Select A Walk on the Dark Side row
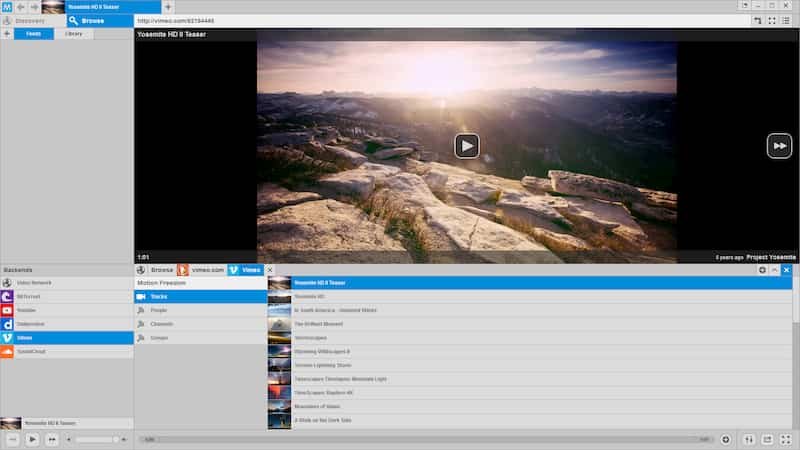The height and width of the screenshot is (450, 800). click(530, 420)
